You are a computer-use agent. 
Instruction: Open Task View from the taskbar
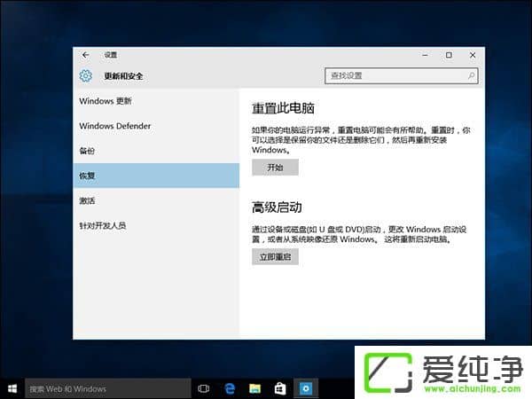(x=204, y=388)
